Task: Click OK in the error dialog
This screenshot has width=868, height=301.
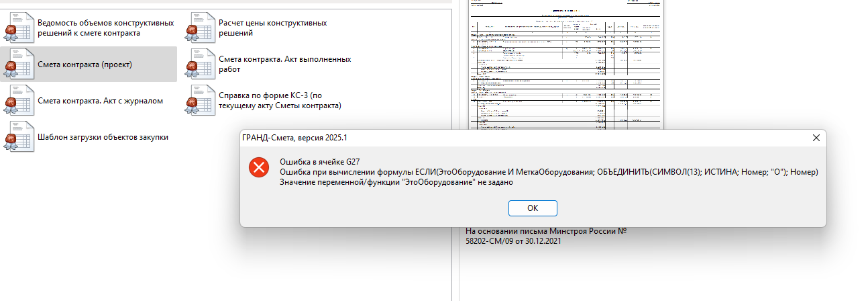Action: tap(533, 208)
